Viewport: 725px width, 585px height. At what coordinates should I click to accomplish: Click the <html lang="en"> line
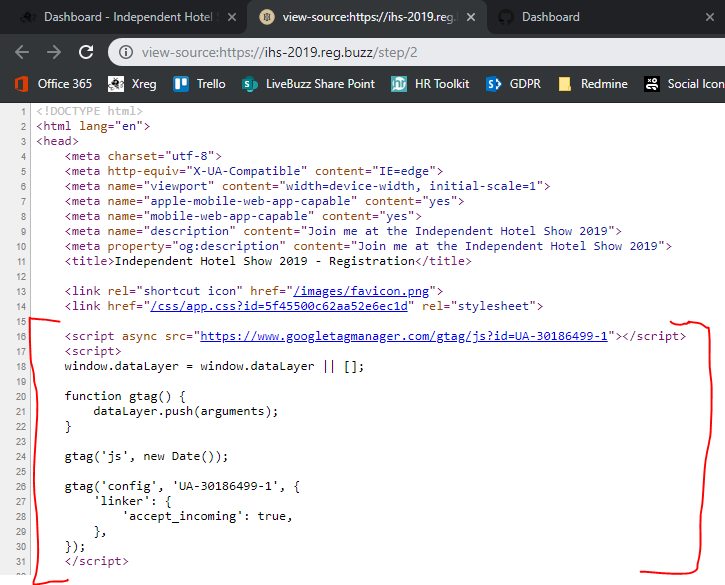pyautogui.click(x=93, y=126)
